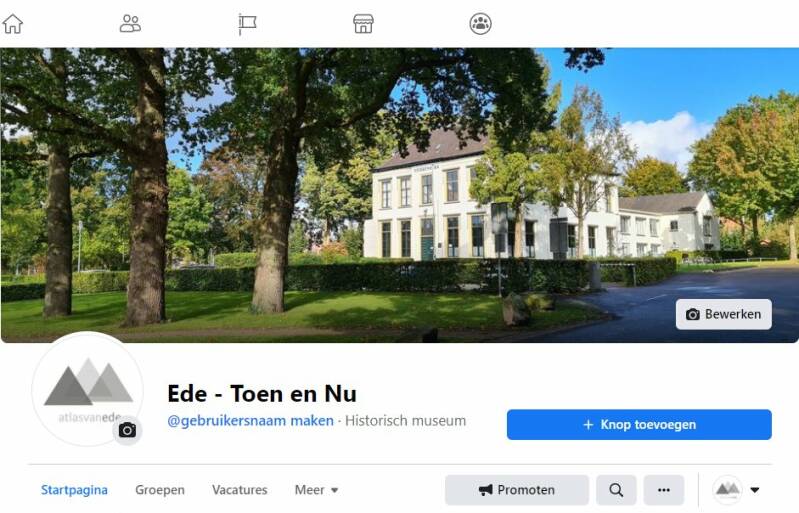
Task: Edit cover photo with Bewerken button
Action: click(x=724, y=314)
